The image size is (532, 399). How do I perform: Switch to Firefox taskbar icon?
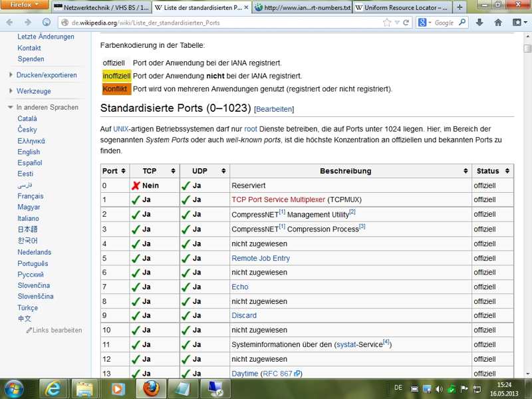pos(151,389)
